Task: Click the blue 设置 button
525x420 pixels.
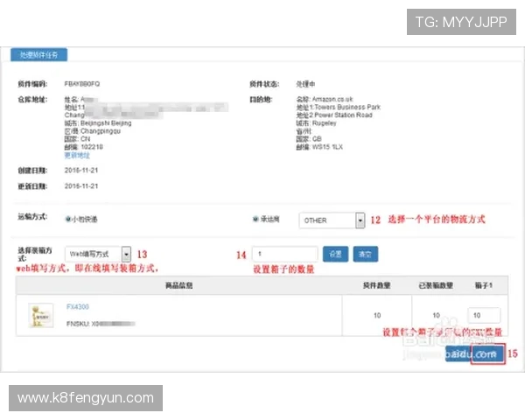Action: (x=335, y=255)
